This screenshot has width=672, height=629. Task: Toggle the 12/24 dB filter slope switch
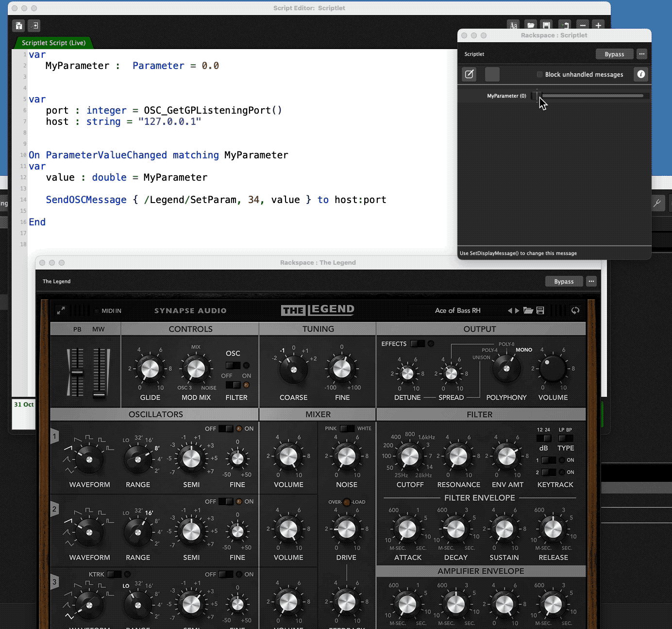[x=543, y=438]
